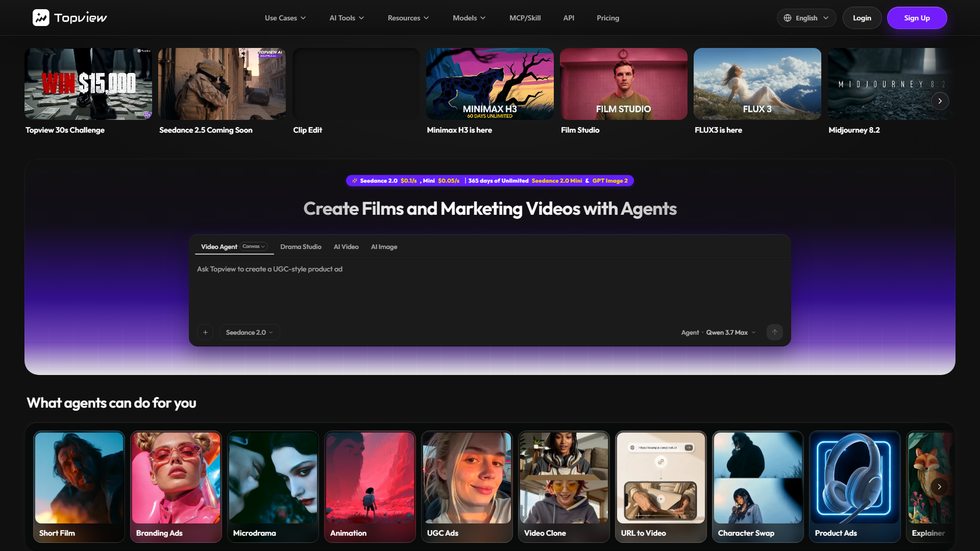
Task: Open the Pricing page
Action: pyautogui.click(x=608, y=18)
